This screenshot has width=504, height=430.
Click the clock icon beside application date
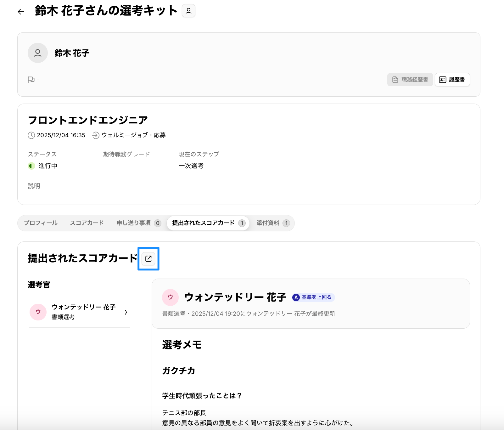point(31,135)
